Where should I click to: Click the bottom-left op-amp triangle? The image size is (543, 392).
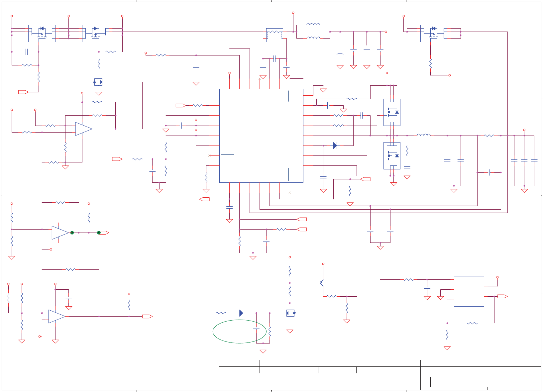pyautogui.click(x=57, y=316)
